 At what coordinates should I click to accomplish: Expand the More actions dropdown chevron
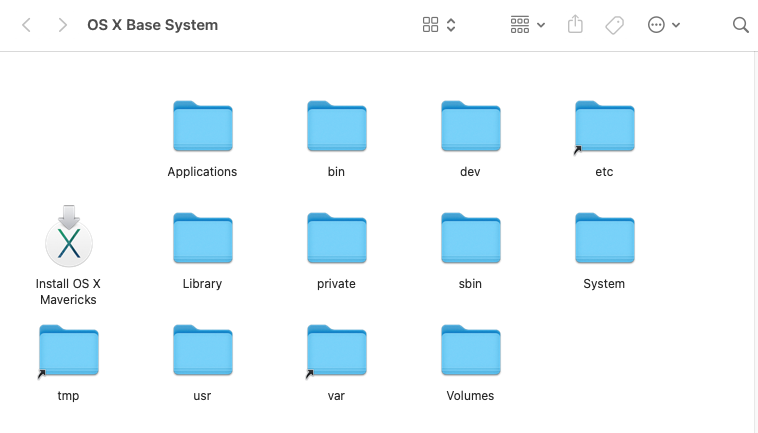coord(676,25)
